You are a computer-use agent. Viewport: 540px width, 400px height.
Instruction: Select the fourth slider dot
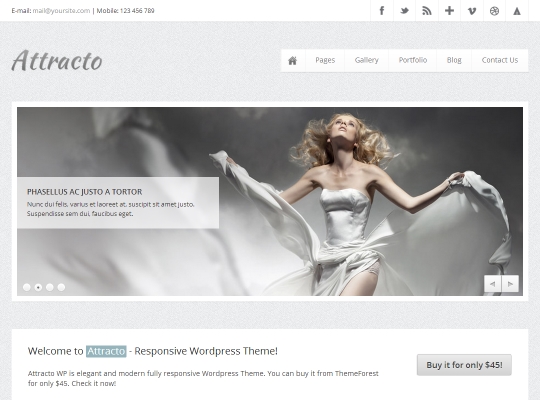61,287
